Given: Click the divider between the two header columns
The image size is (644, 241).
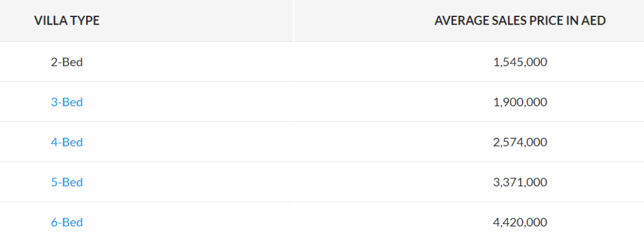Looking at the screenshot, I should click(x=294, y=21).
